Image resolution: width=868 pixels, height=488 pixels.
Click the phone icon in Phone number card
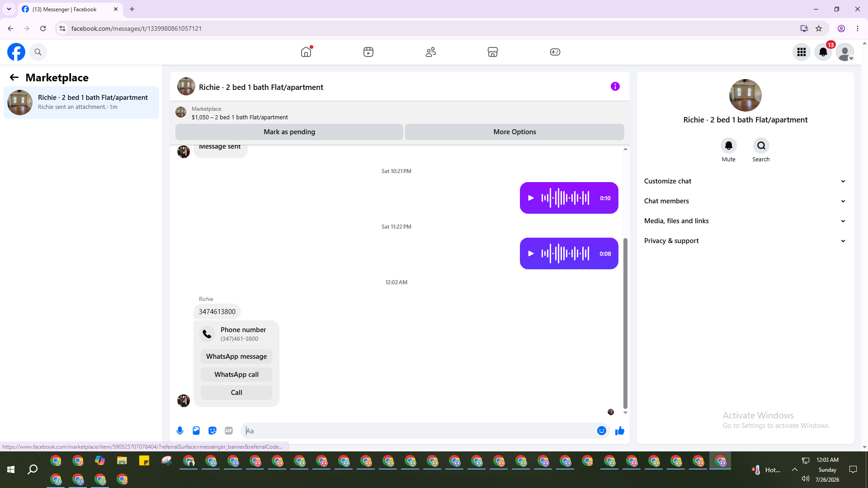coord(207,334)
